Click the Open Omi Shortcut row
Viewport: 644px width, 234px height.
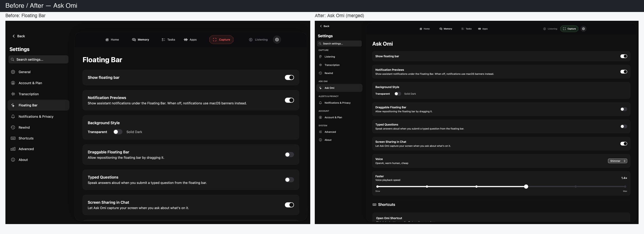coord(501,218)
